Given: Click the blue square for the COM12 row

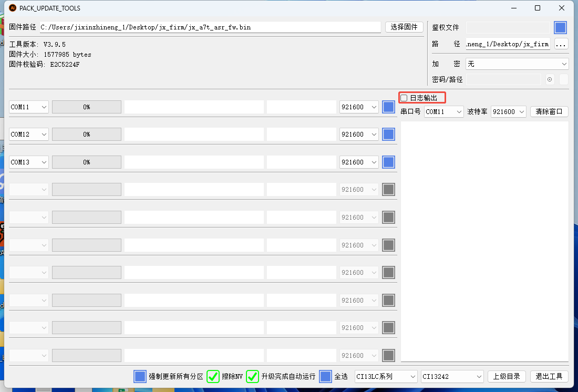Looking at the screenshot, I should pos(388,135).
